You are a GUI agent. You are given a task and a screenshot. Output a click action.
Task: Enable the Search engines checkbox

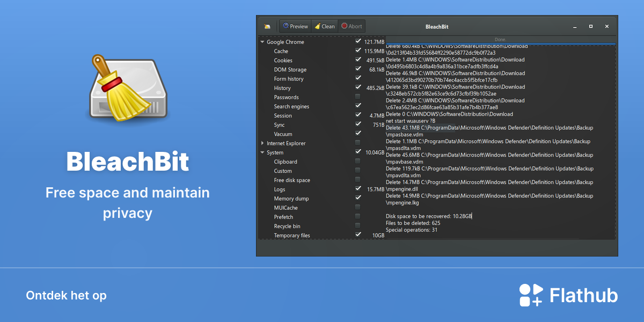(x=358, y=105)
